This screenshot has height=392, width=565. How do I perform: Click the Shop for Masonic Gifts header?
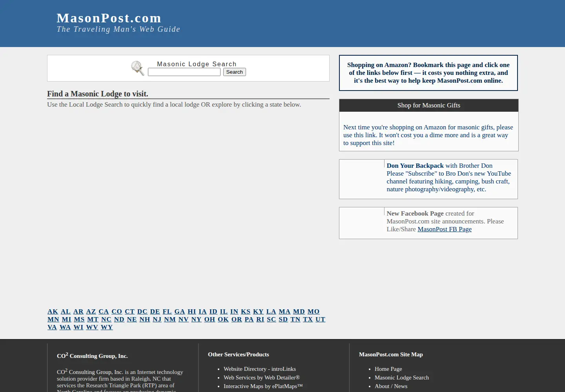[x=429, y=105]
